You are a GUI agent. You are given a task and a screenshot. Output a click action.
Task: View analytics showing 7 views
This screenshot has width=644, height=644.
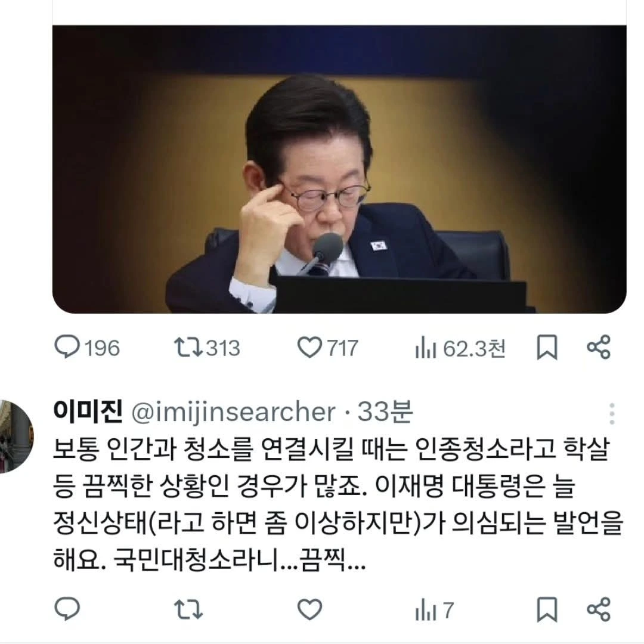point(435,610)
